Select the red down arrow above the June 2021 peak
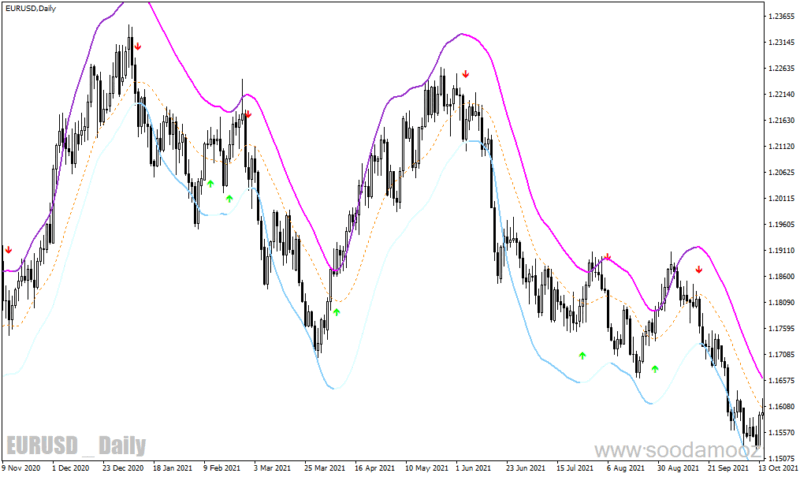This screenshot has height=477, width=800. [465, 74]
